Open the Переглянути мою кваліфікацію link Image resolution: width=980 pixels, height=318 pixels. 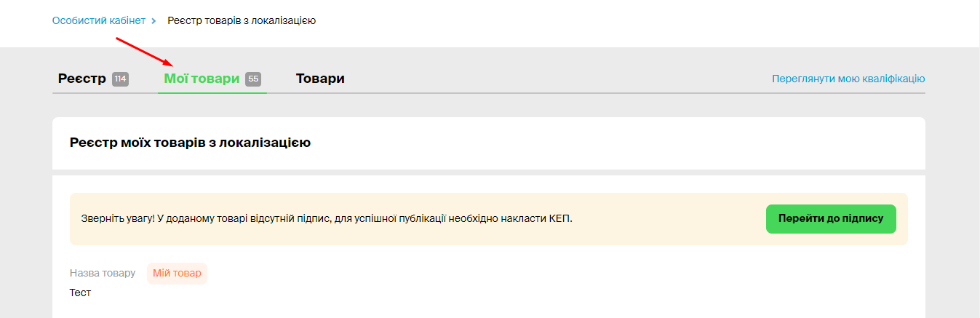click(848, 79)
